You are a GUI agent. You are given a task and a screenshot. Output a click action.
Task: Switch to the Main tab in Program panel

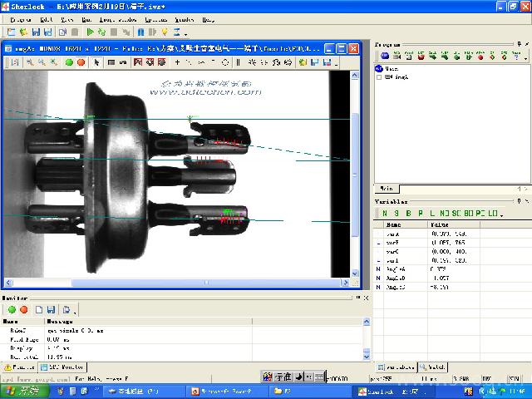pyautogui.click(x=387, y=189)
